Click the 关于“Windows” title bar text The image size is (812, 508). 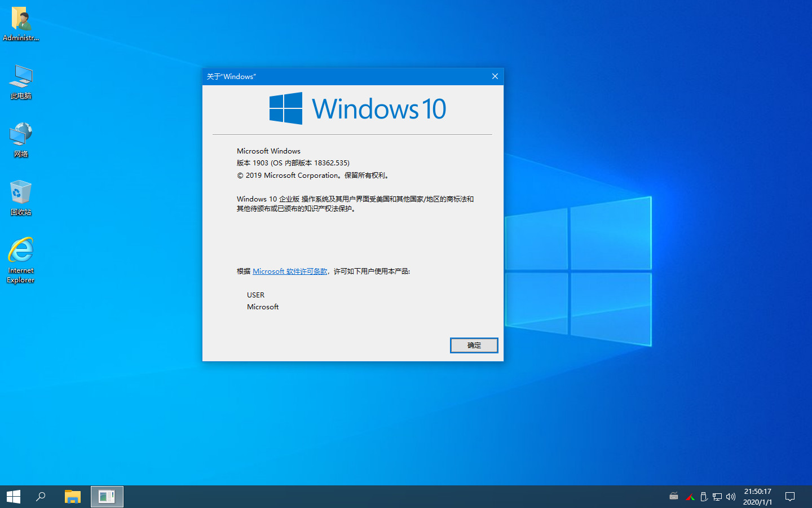[x=231, y=76]
